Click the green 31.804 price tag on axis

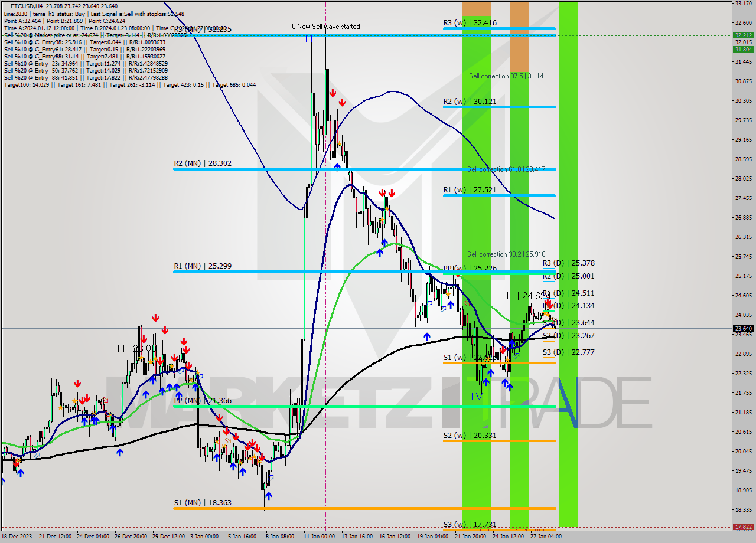(x=743, y=50)
